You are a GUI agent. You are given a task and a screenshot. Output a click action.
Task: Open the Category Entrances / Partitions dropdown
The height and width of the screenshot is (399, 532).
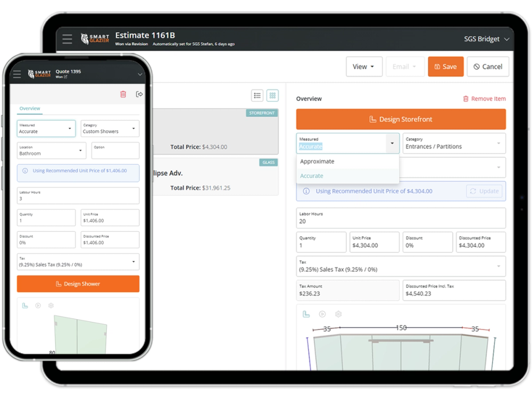point(453,143)
